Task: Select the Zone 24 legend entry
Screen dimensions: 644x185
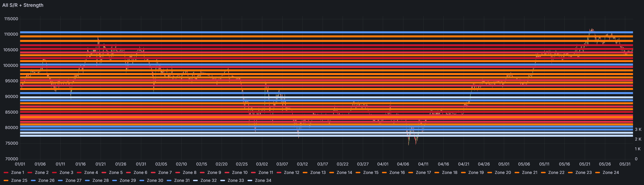Action: [610, 173]
